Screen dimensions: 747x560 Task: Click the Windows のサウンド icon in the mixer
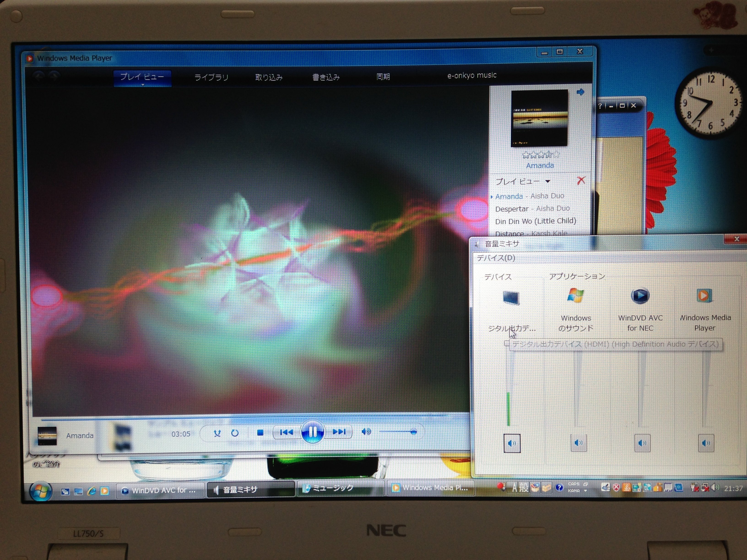(575, 296)
